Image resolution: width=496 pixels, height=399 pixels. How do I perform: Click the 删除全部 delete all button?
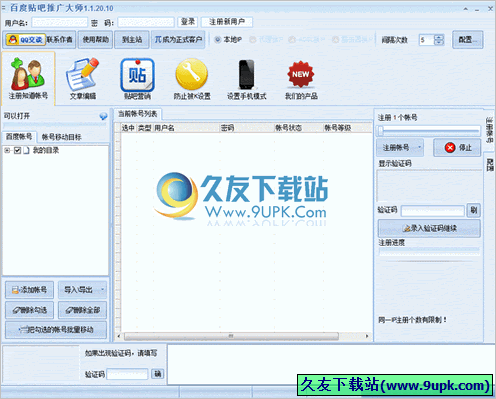coord(83,310)
